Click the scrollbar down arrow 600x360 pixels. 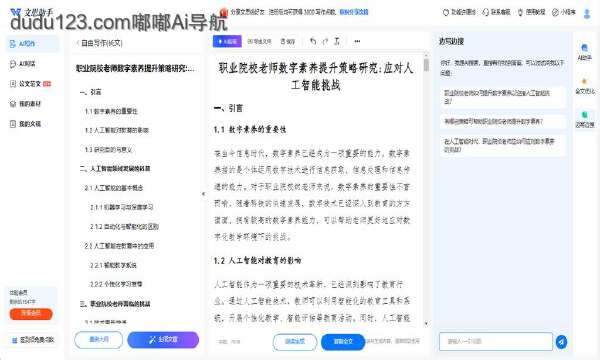(x=426, y=324)
